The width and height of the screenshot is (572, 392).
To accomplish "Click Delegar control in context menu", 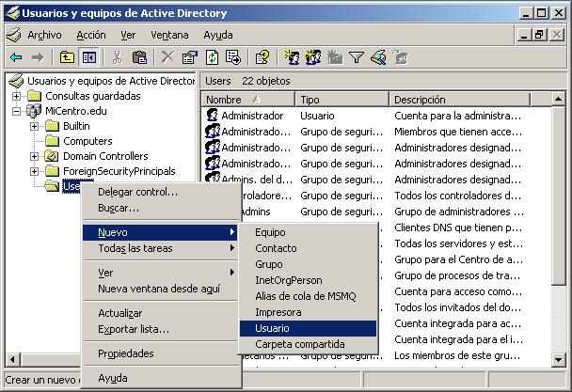I will pos(137,192).
